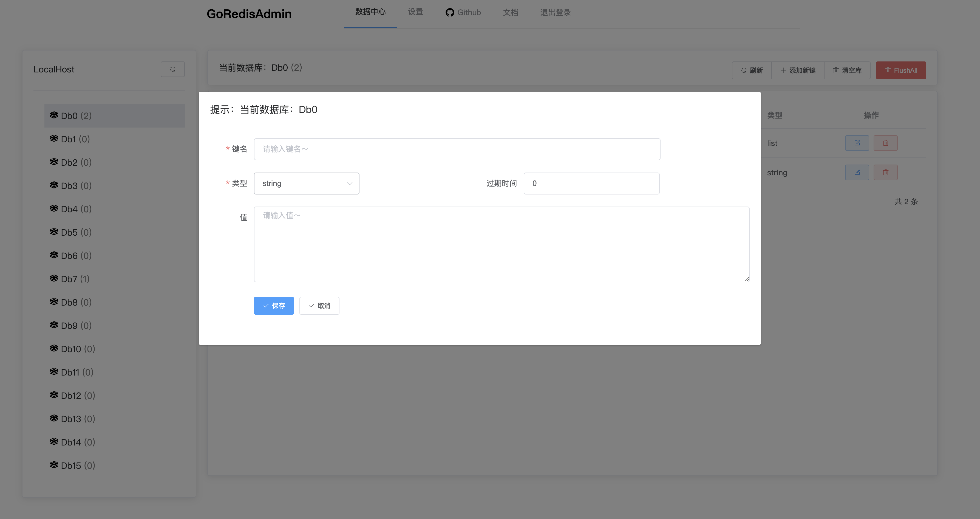This screenshot has height=519, width=980.
Task: Click the 共 2 条 total text
Action: (x=906, y=202)
